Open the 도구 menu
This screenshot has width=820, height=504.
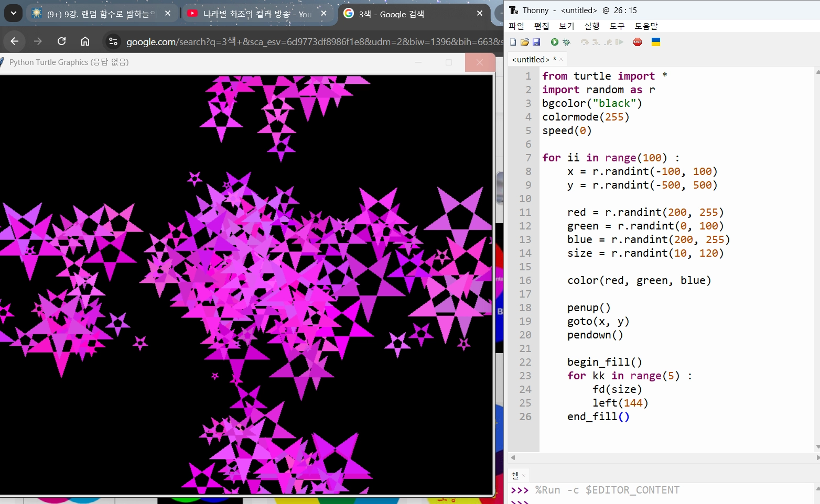click(x=617, y=26)
